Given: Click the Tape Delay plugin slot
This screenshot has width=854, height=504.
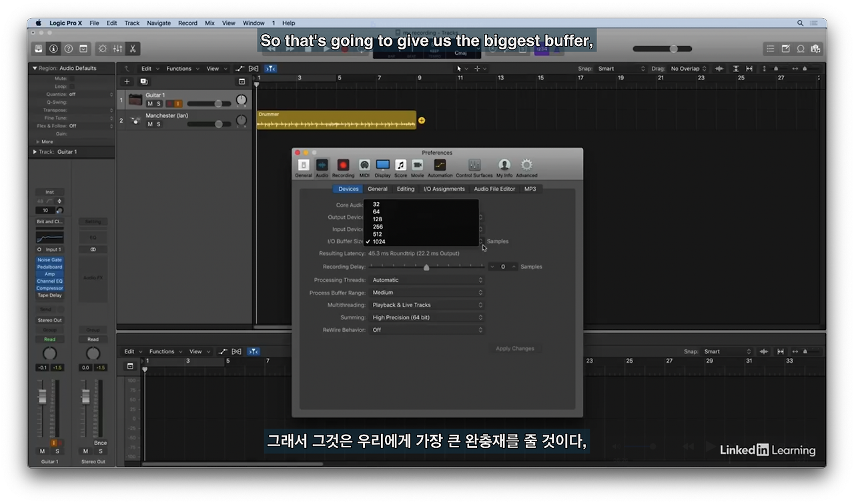Looking at the screenshot, I should tap(50, 295).
